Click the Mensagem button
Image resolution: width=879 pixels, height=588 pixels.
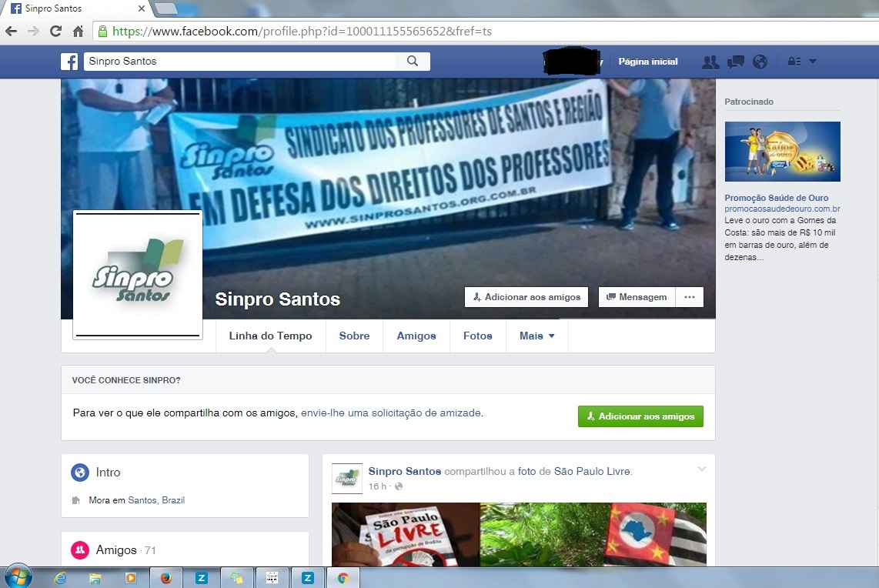637,297
